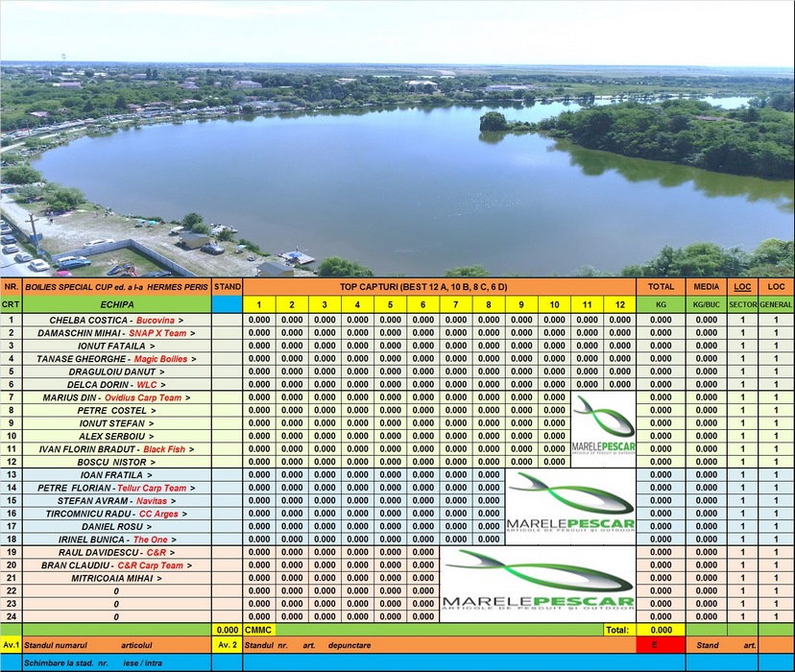The height and width of the screenshot is (672, 795).
Task: Select the underlined LOC SECTOR header
Action: tap(742, 287)
